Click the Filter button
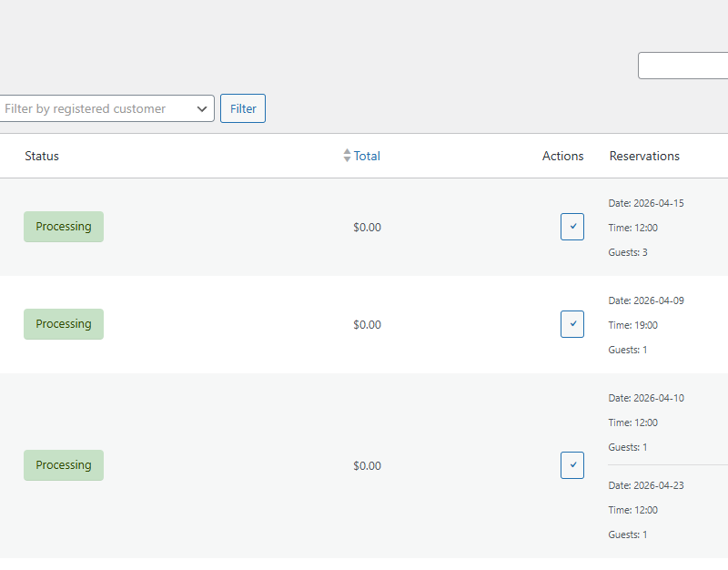The image size is (728, 570). [242, 108]
